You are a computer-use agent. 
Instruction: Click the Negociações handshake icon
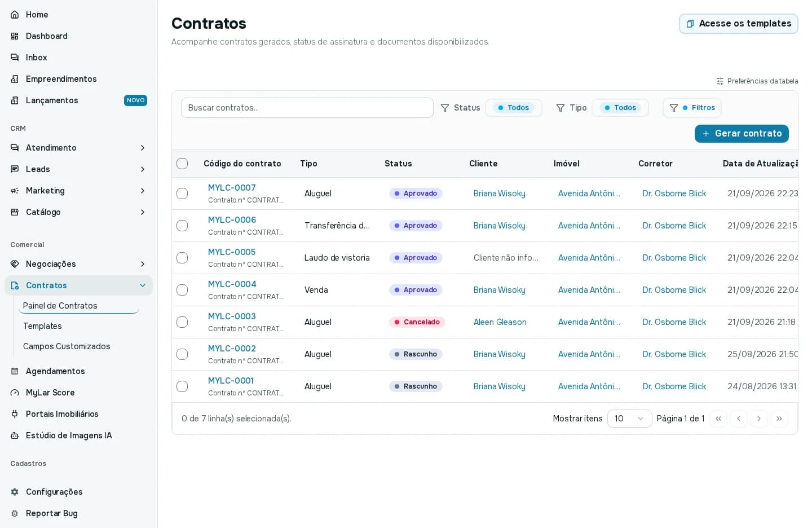pyautogui.click(x=15, y=264)
